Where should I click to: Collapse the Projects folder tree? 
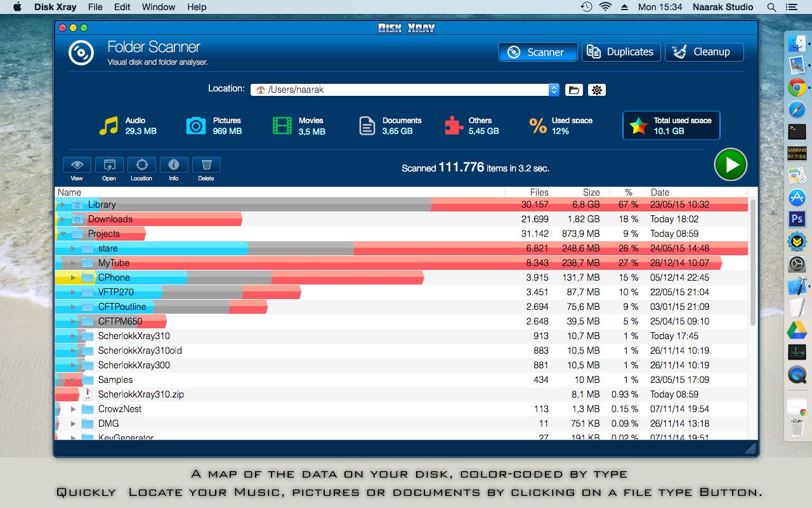62,234
